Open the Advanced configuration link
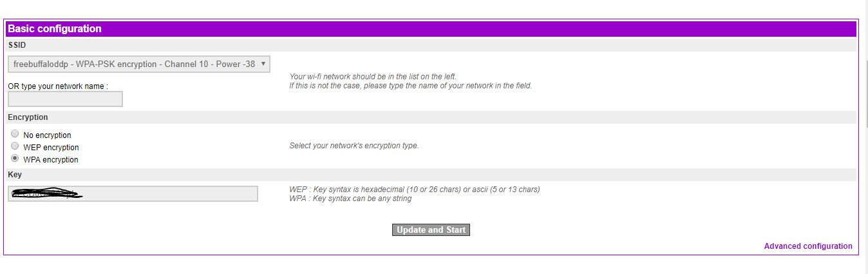868x274 pixels. tap(807, 246)
